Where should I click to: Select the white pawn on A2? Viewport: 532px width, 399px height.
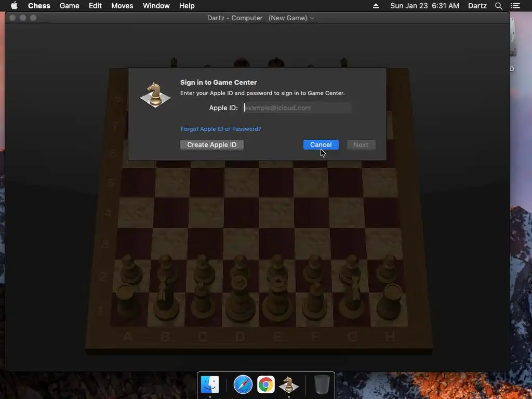(130, 270)
